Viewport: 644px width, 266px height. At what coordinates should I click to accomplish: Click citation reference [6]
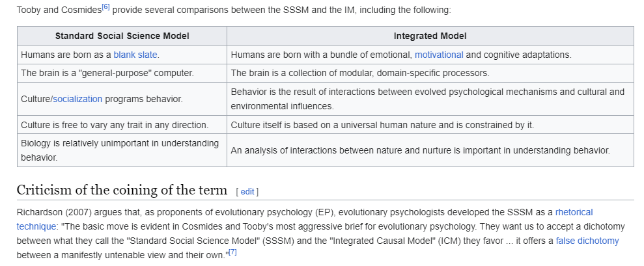(x=105, y=7)
